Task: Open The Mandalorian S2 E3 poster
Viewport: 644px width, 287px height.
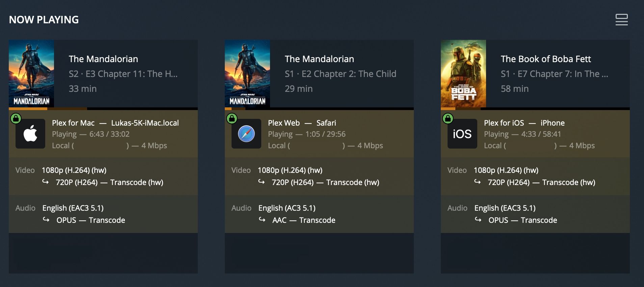Action: tap(31, 74)
